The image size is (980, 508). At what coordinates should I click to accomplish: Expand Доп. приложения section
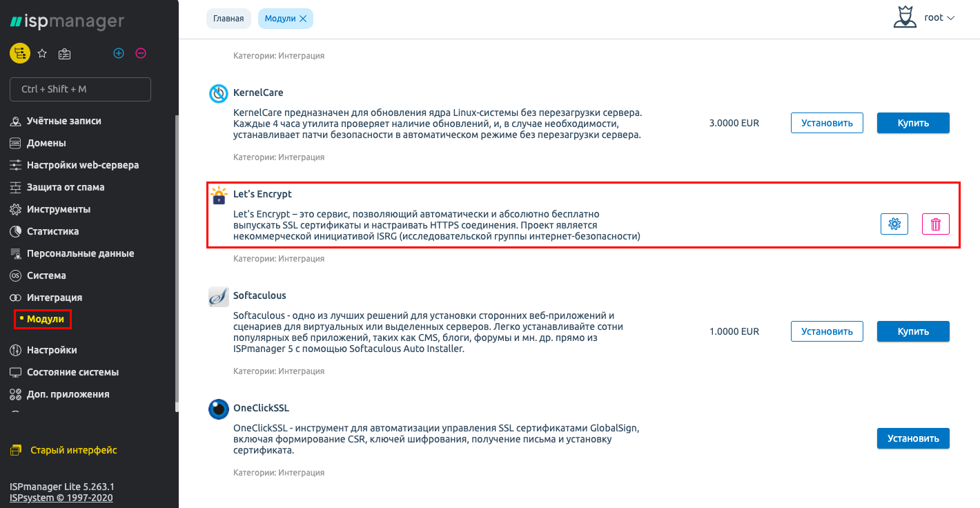click(68, 394)
